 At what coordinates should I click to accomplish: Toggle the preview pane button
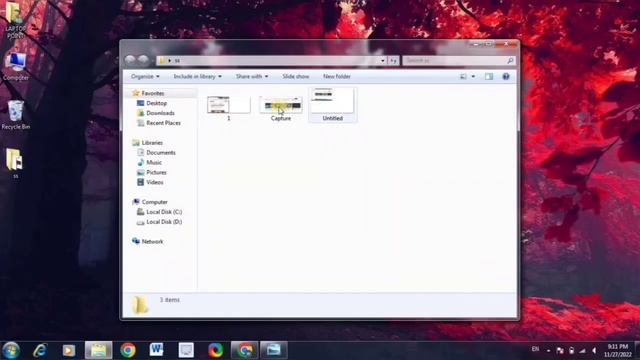point(489,76)
